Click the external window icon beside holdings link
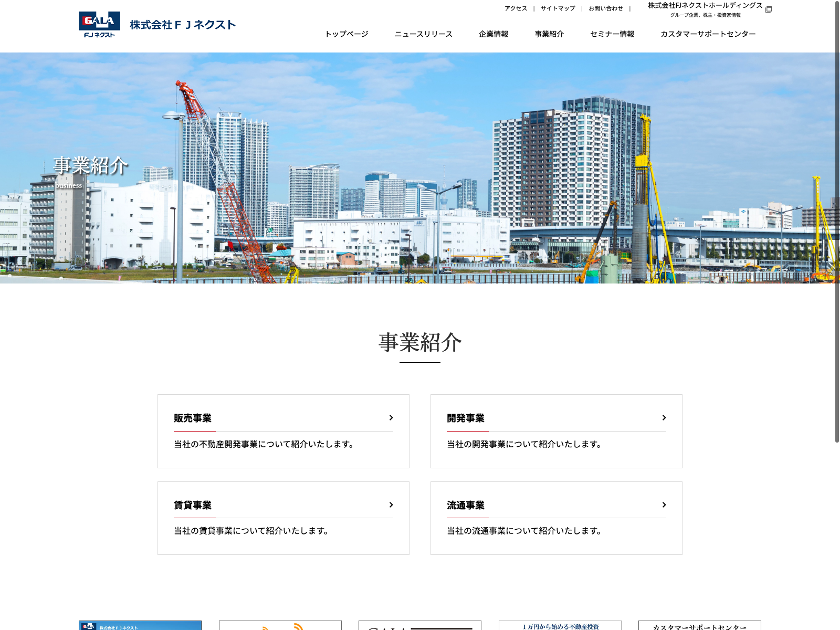Viewport: 840px width, 630px height. (769, 9)
